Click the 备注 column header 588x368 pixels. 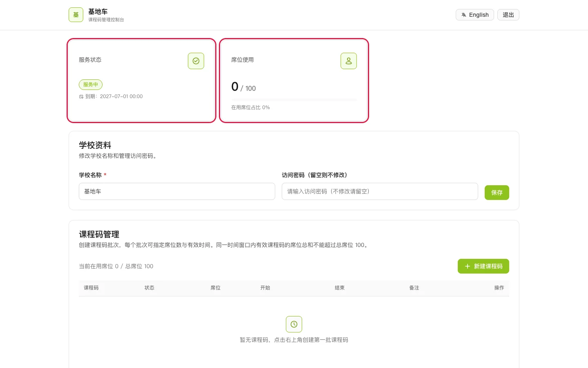[414, 288]
